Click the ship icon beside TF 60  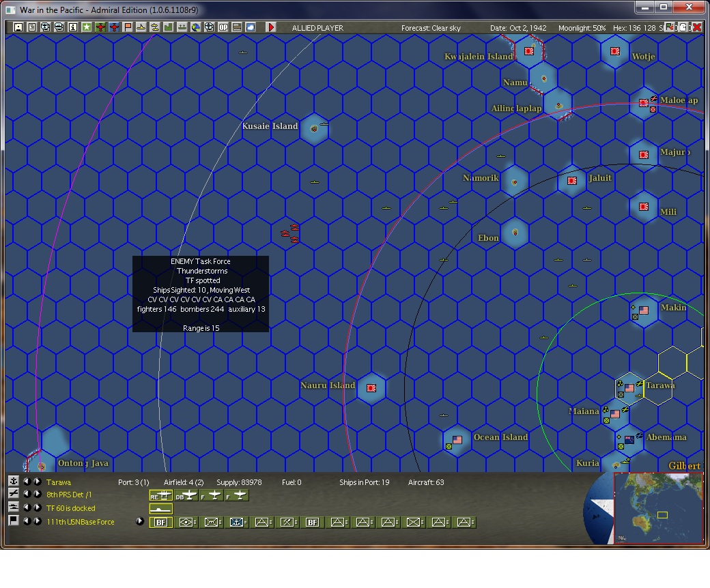click(x=14, y=508)
